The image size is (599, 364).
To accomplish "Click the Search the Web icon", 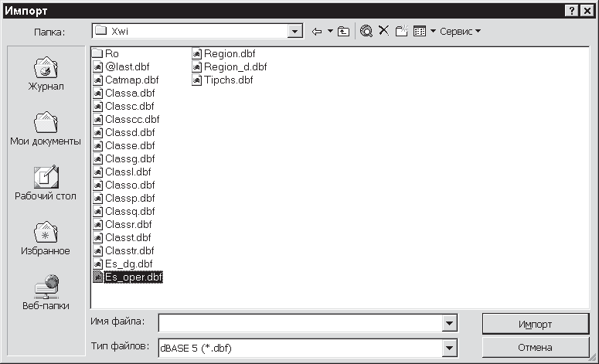I will pyautogui.click(x=366, y=32).
